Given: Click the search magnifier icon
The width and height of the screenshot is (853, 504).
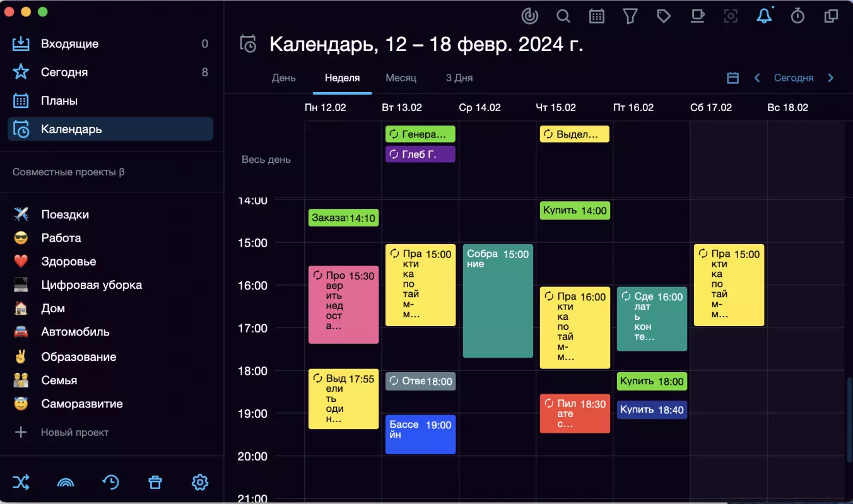Looking at the screenshot, I should click(563, 16).
